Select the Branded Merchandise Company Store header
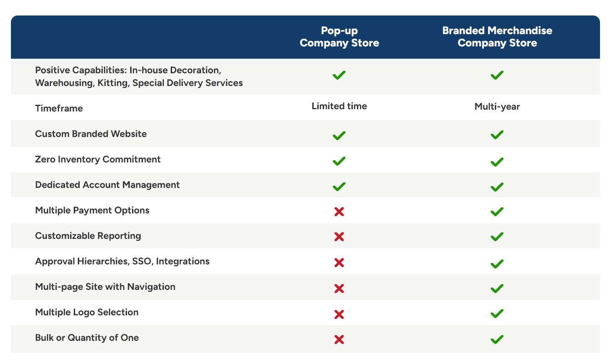This screenshot has width=610, height=364. 497,37
